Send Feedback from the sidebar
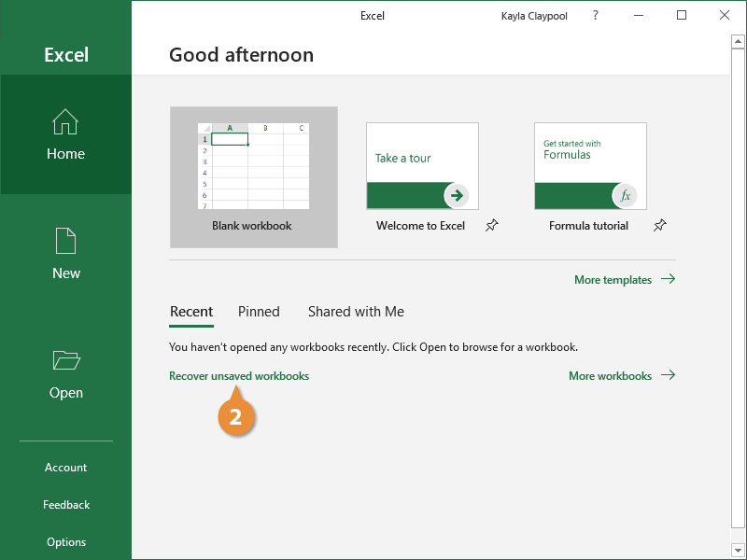The width and height of the screenshot is (747, 560). tap(65, 504)
